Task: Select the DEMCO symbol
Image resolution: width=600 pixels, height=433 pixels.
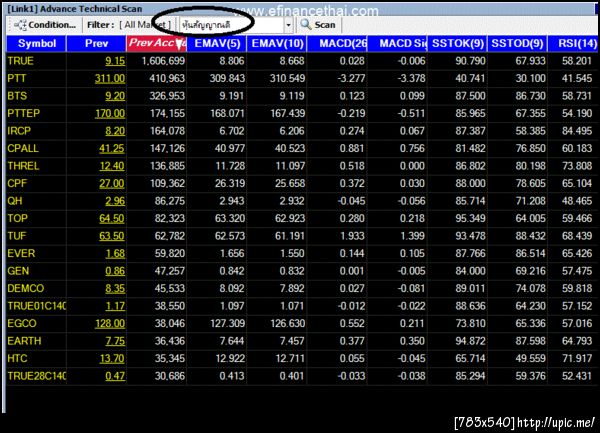Action: pyautogui.click(x=26, y=288)
